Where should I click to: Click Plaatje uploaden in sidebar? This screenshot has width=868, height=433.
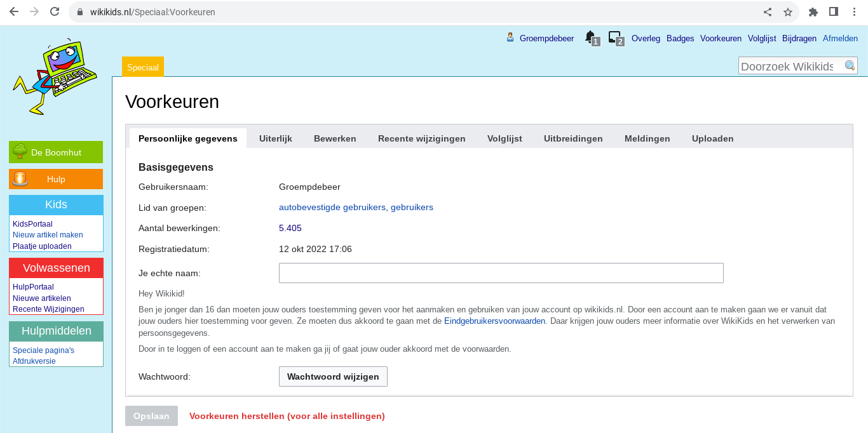(42, 246)
